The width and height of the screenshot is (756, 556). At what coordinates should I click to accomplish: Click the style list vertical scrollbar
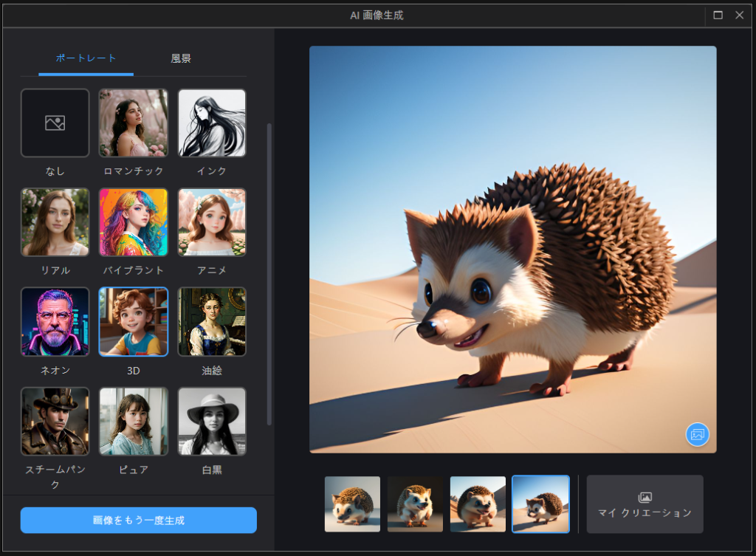tap(269, 273)
